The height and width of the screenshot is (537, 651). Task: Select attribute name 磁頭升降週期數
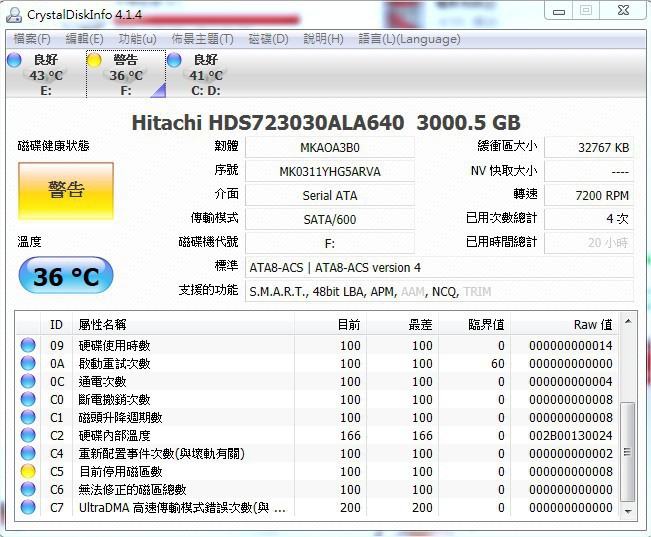pyautogui.click(x=120, y=418)
